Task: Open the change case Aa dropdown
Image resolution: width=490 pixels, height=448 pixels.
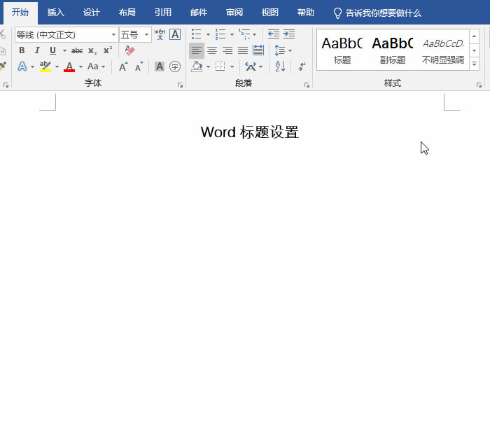Action: 96,66
